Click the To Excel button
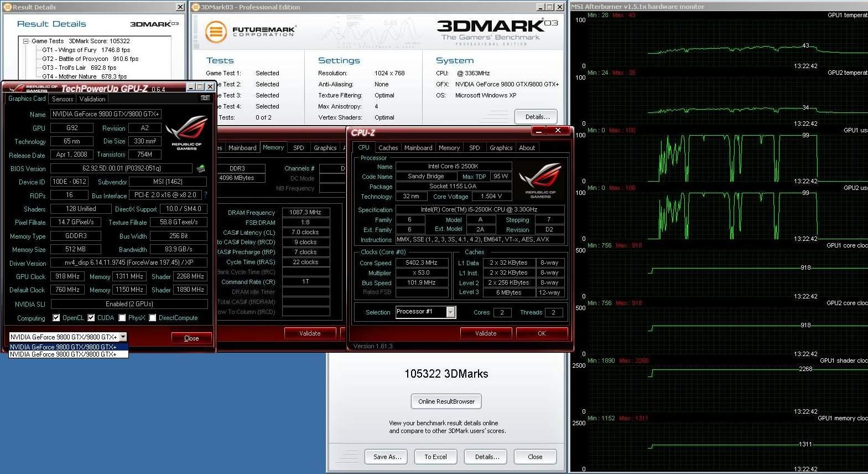 (x=435, y=457)
